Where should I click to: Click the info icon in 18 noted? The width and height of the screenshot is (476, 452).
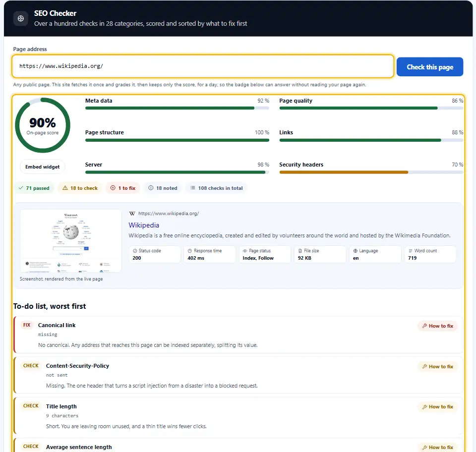(151, 188)
